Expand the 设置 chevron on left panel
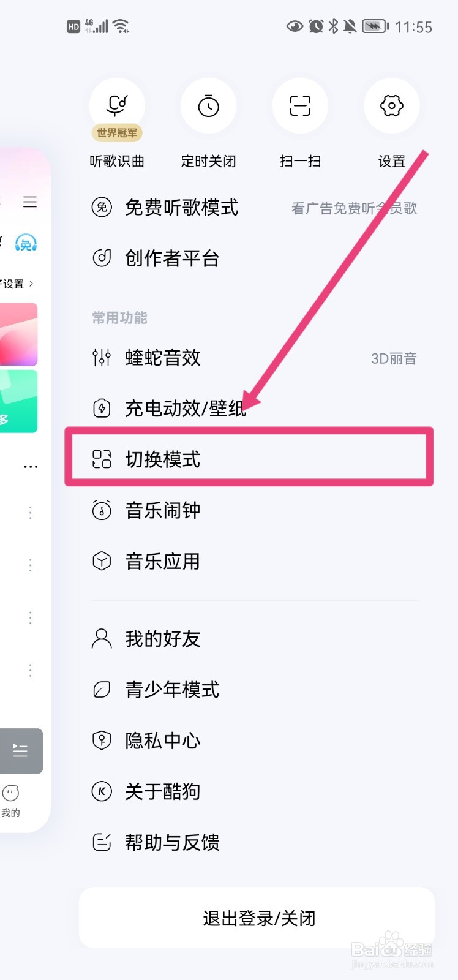Viewport: 458px width, 980px height. [31, 284]
